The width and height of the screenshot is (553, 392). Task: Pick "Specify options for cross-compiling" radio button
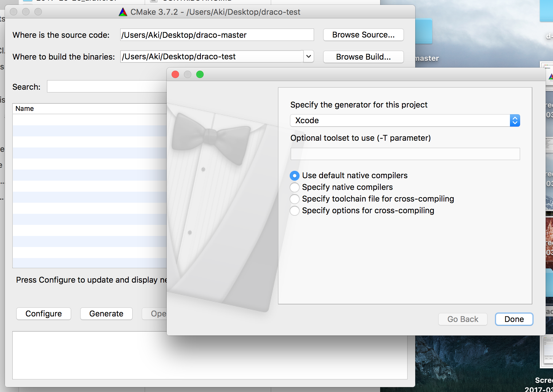(295, 211)
